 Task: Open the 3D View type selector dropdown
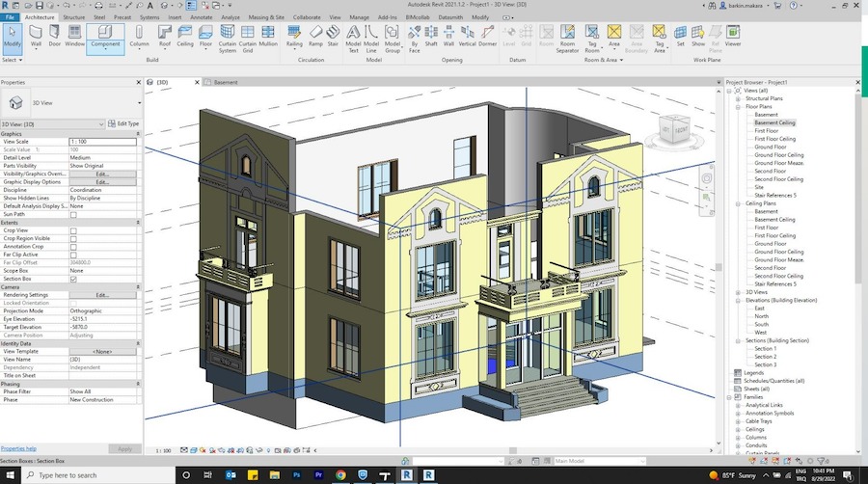point(139,103)
